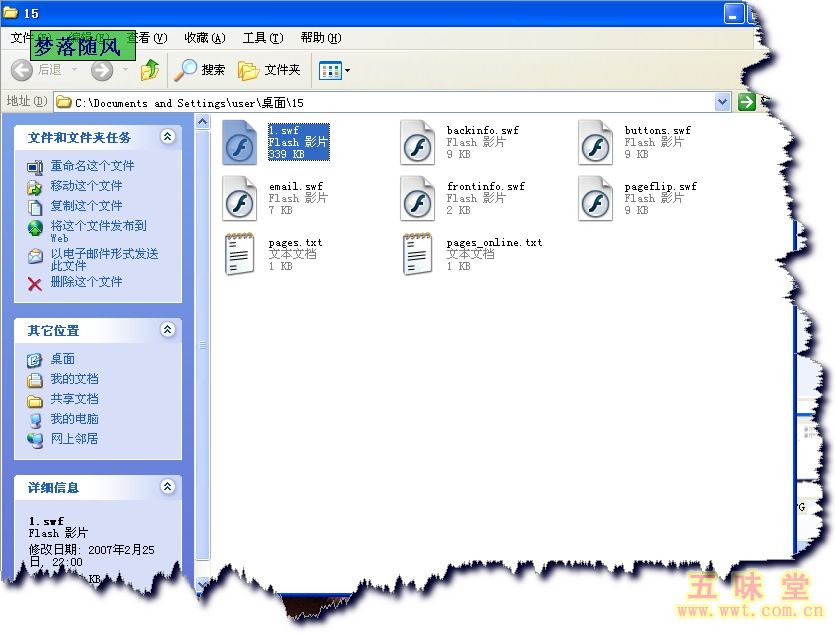Image resolution: width=835 pixels, height=633 pixels.
Task: Open the Views dropdown in toolbar
Action: [x=334, y=70]
